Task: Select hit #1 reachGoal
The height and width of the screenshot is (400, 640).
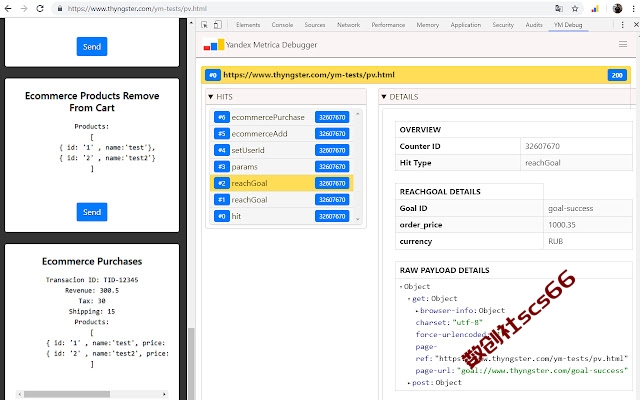Action: (281, 200)
